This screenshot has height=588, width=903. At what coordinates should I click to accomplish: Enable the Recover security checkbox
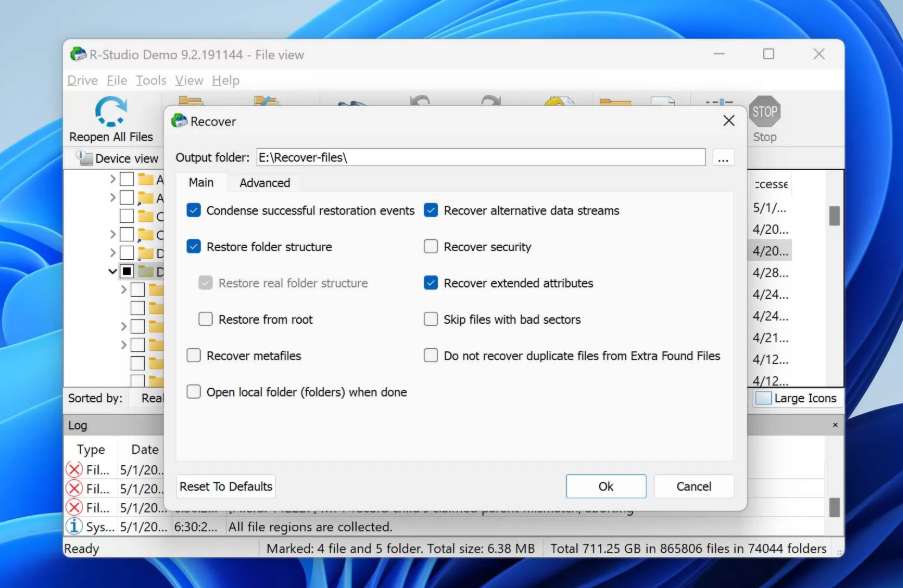[x=431, y=247]
